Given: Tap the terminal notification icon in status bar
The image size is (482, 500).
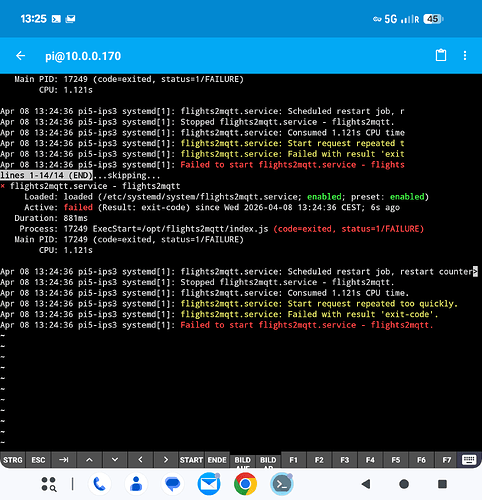Looking at the screenshot, I should (56, 19).
